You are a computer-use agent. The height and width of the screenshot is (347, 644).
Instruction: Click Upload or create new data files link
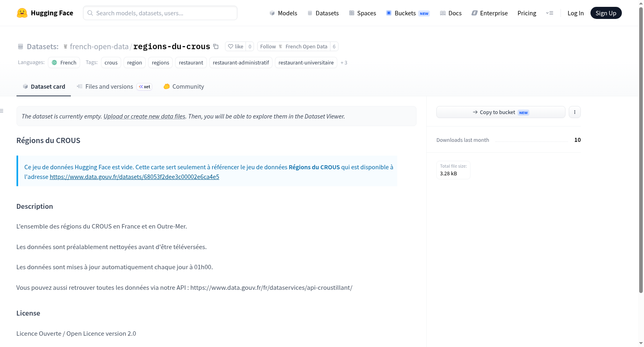point(144,116)
